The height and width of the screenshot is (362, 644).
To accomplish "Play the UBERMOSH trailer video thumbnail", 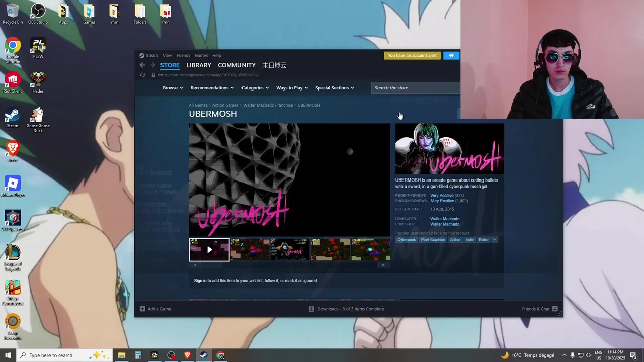I will click(209, 250).
